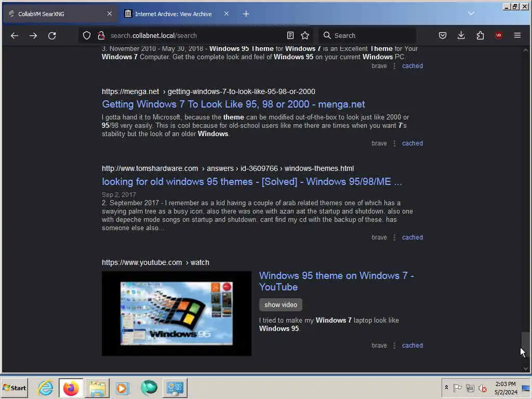
Task: Click the scrollbar up arrow
Action: tap(526, 50)
